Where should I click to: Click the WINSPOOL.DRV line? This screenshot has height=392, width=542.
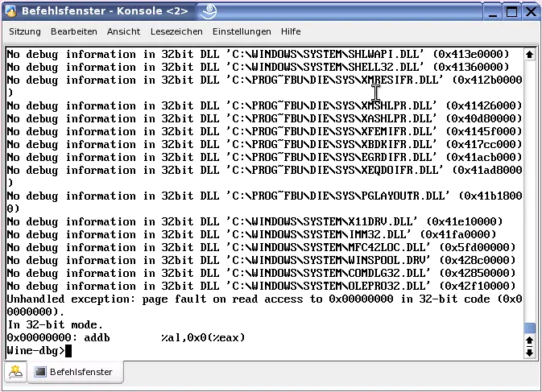(261, 260)
